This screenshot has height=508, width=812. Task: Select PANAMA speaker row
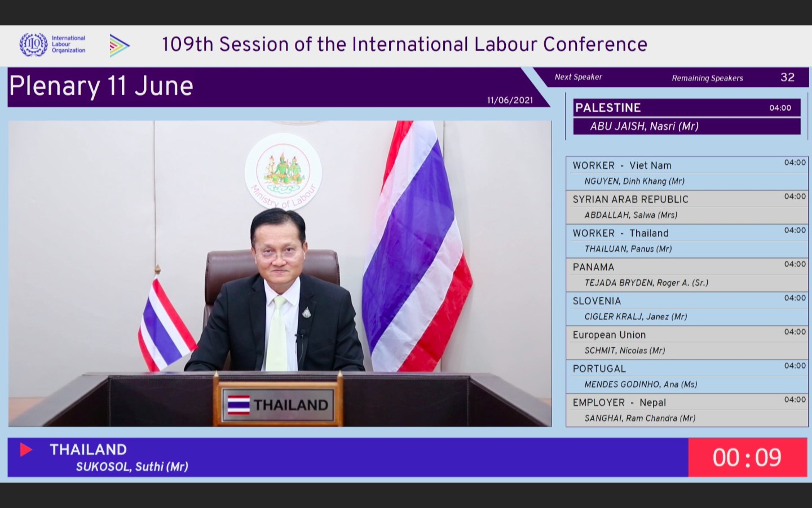[x=686, y=275]
